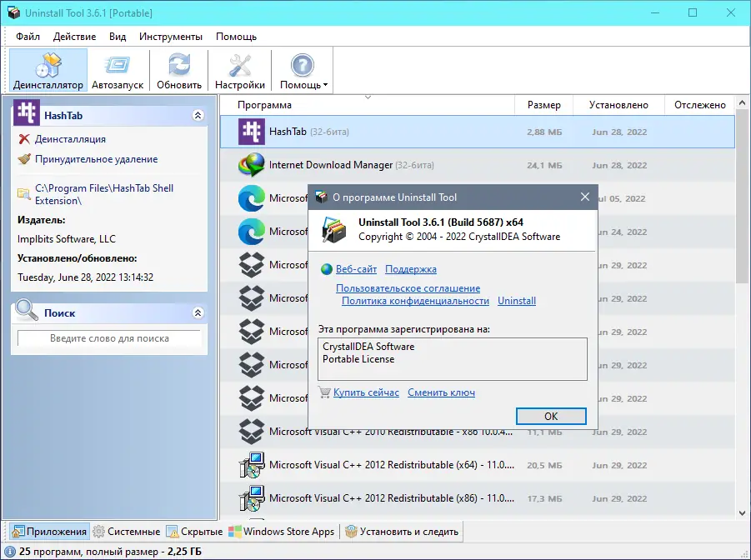The image size is (751, 560).
Task: Click Принудительное удаление in sidebar
Action: (96, 159)
